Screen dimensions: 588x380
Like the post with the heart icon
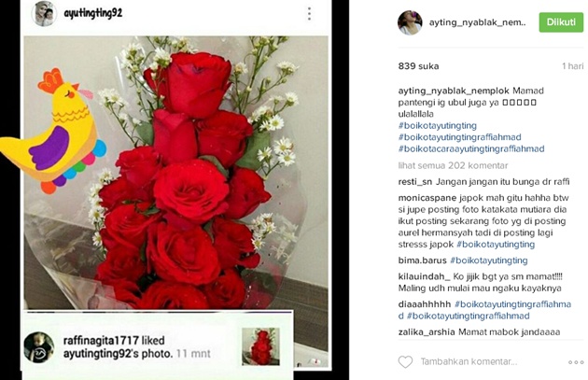(405, 362)
